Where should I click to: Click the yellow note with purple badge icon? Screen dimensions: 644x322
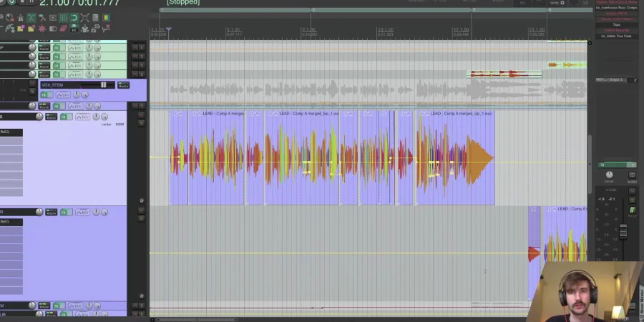point(20,29)
